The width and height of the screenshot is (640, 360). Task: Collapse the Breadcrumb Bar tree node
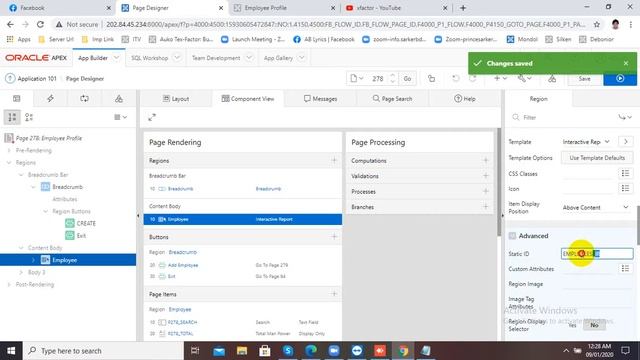pyautogui.click(x=21, y=175)
